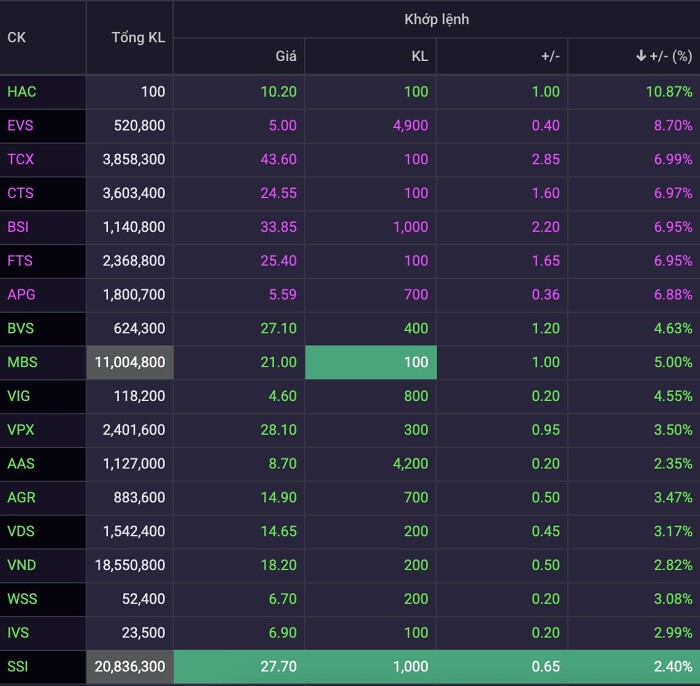The height and width of the screenshot is (686, 700).
Task: Click price 33.85 in BSI row
Action: [x=279, y=227]
